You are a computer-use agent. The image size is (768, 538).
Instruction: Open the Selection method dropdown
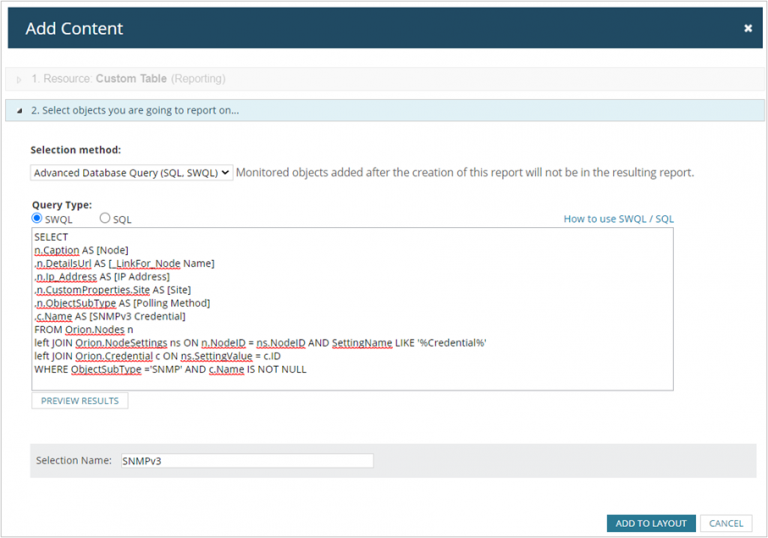point(132,172)
